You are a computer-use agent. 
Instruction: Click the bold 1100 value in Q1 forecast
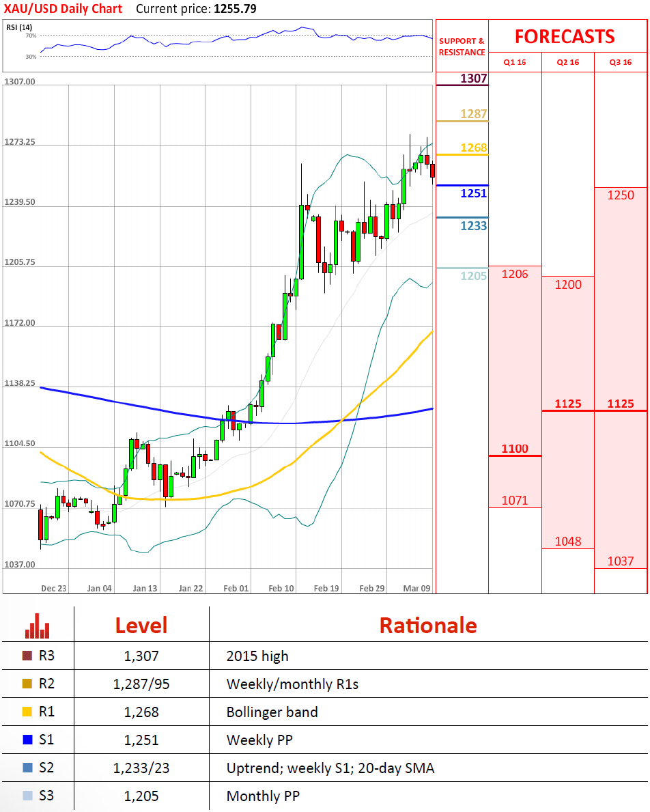[x=515, y=449]
